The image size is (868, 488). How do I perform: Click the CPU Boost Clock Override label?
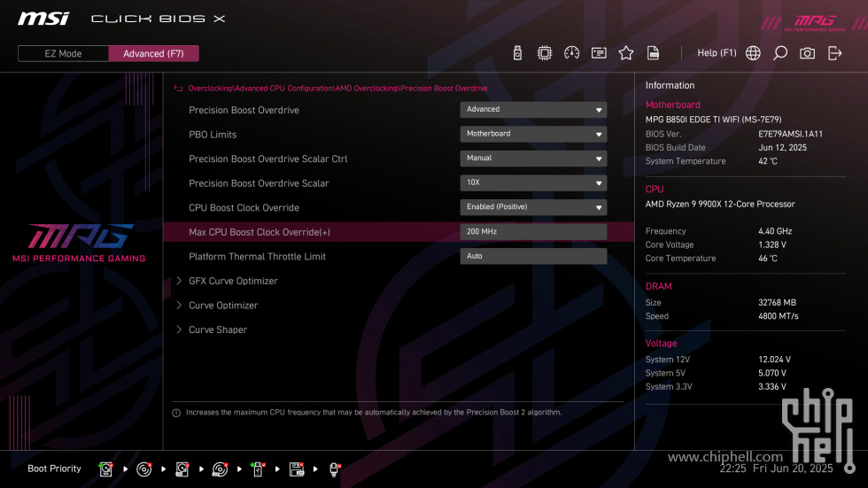click(244, 207)
